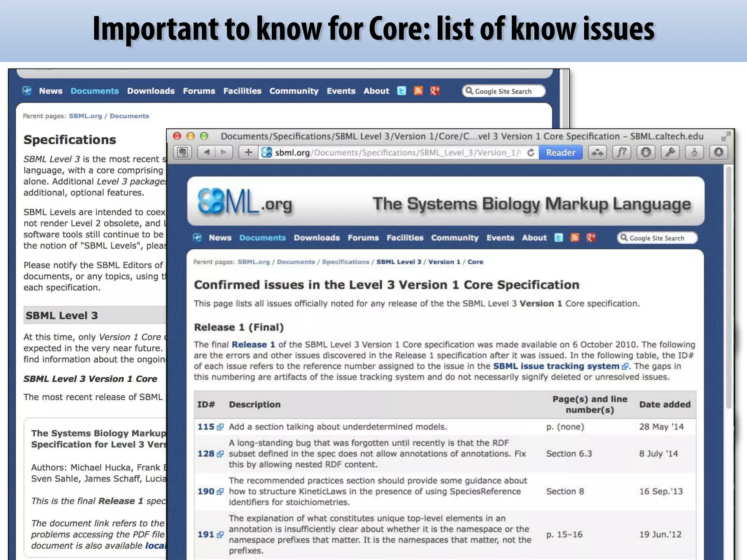Open About in the back window nav
Viewport: 747px width, 560px height.
376,91
